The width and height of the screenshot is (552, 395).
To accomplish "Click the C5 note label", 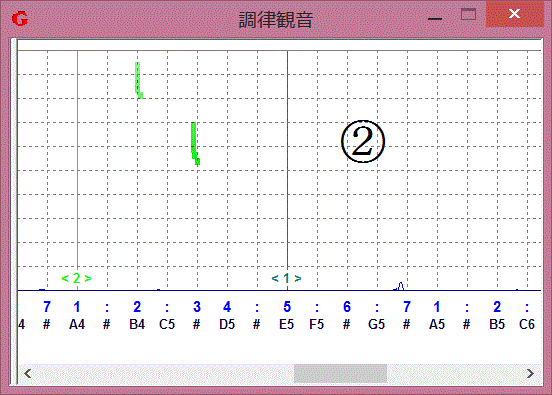I will (x=167, y=324).
